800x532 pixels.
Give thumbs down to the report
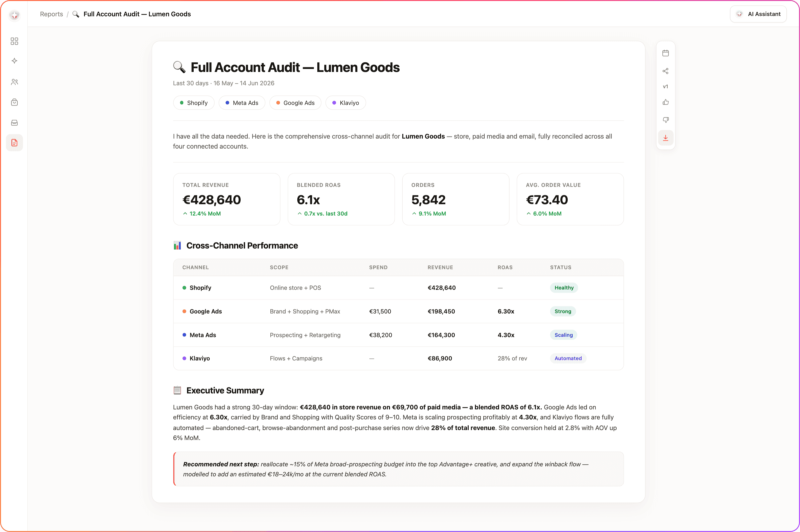(x=665, y=120)
